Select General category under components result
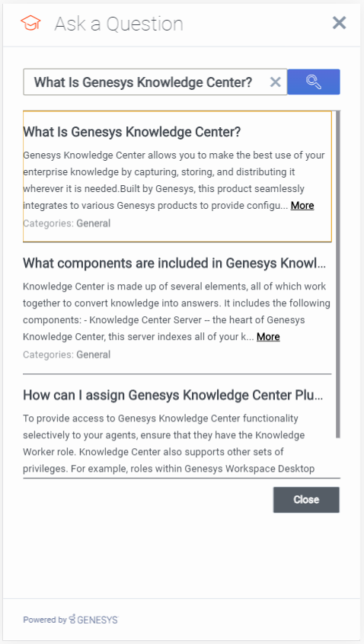The image size is (364, 644). click(x=93, y=354)
